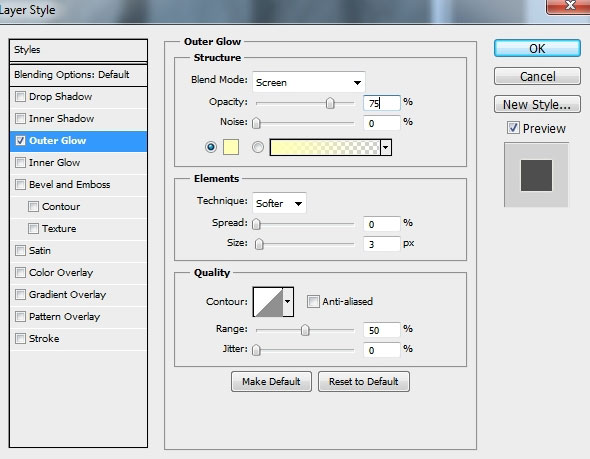Open the Contour picker dropdown arrow
The image size is (590, 459).
[x=288, y=301]
